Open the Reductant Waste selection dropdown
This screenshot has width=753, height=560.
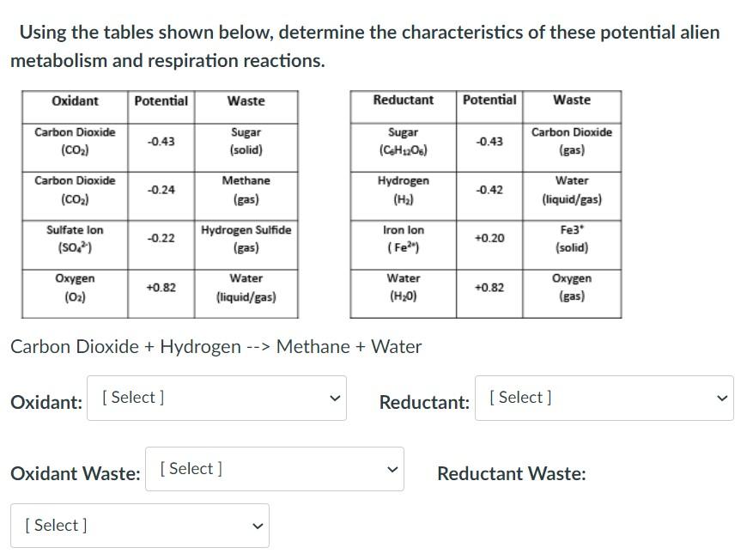click(139, 525)
